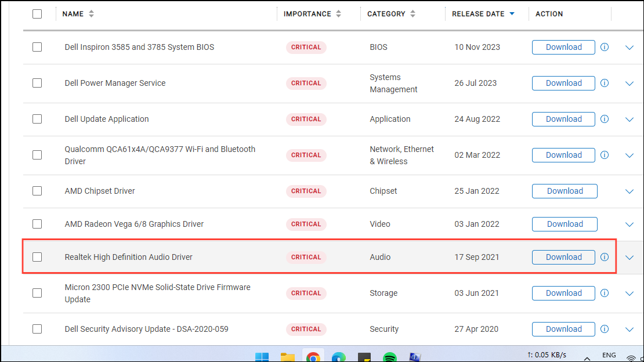Image resolution: width=644 pixels, height=362 pixels.
Task: Expand Micron 2300 firmware update details
Action: 629,294
